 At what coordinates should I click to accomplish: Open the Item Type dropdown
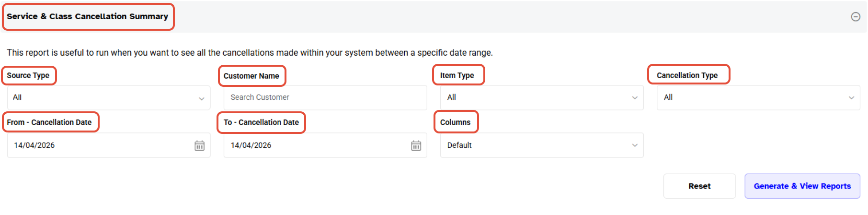point(541,97)
